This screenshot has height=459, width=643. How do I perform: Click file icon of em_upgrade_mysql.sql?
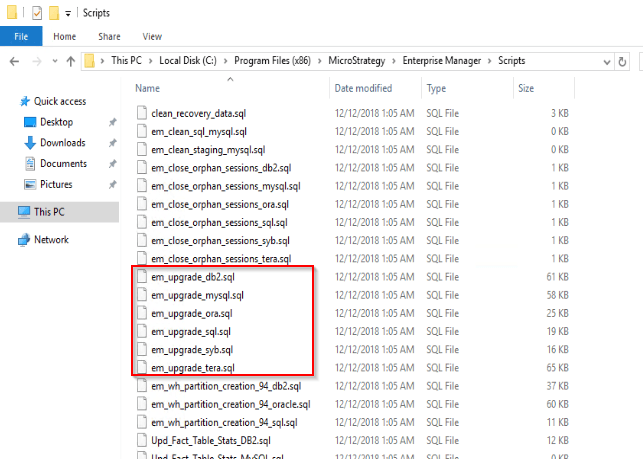[x=142, y=295]
